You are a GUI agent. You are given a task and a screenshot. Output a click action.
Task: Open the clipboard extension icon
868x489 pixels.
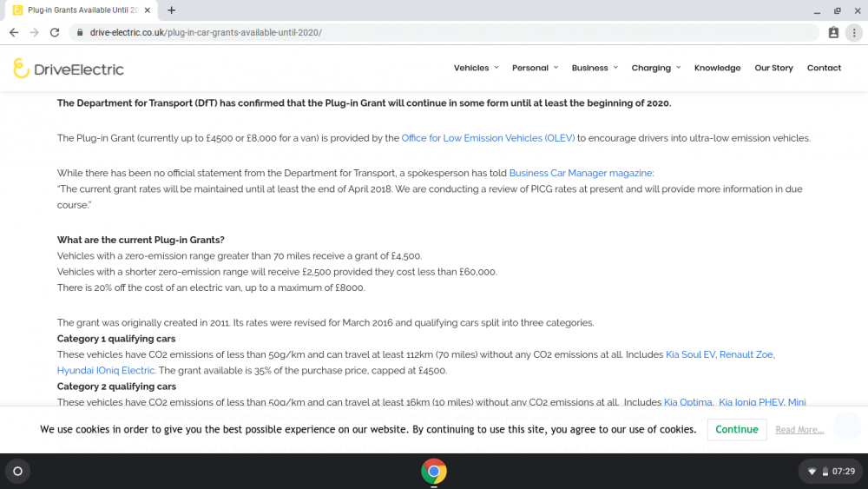[833, 33]
